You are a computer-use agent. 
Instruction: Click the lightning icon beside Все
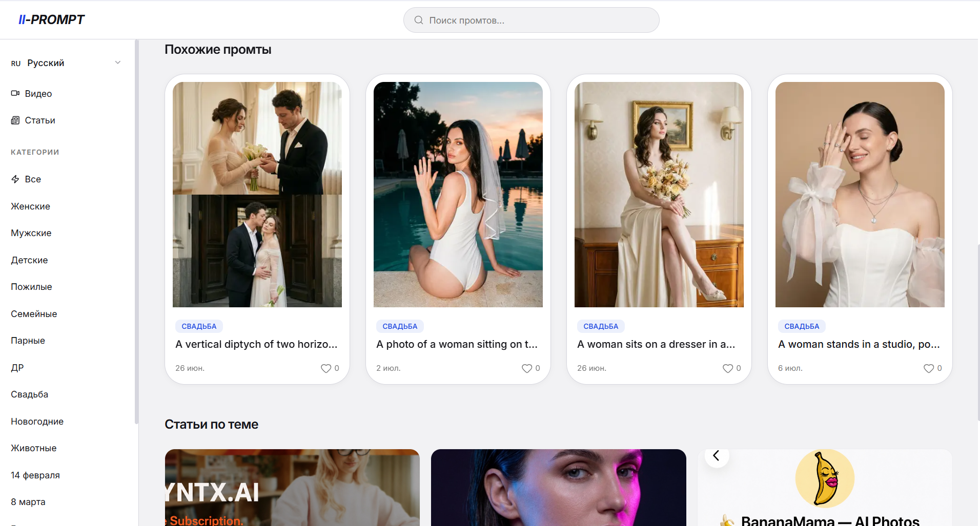pyautogui.click(x=15, y=179)
